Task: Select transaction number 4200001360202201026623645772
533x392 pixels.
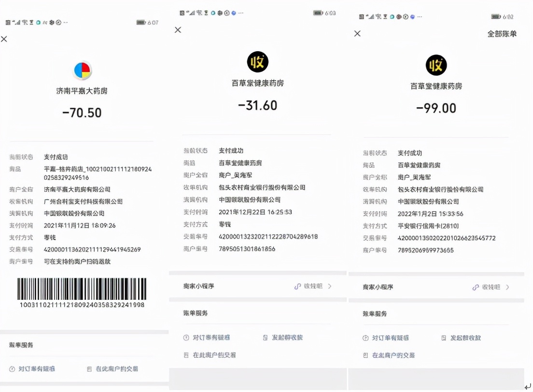Action: click(x=447, y=238)
